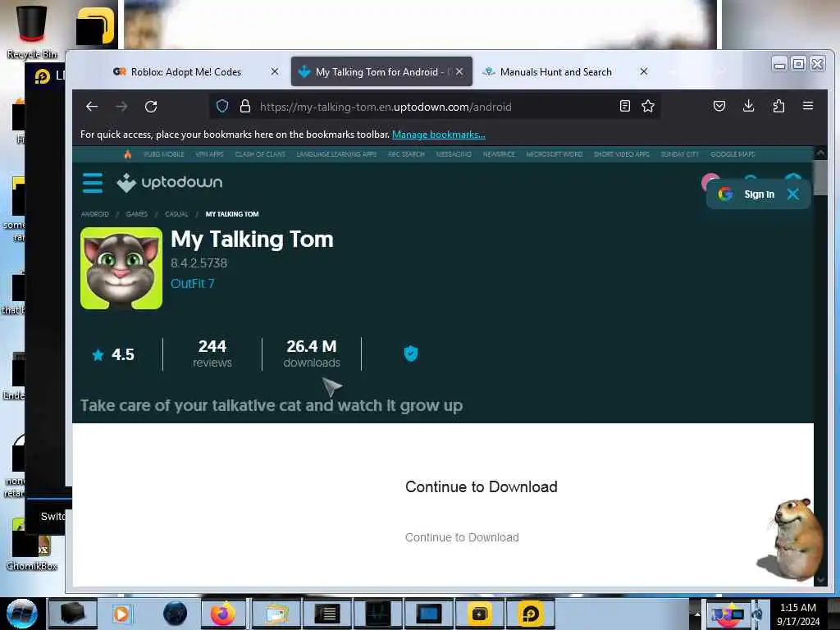Save page to Pocket
The height and width of the screenshot is (630, 840).
pyautogui.click(x=719, y=106)
